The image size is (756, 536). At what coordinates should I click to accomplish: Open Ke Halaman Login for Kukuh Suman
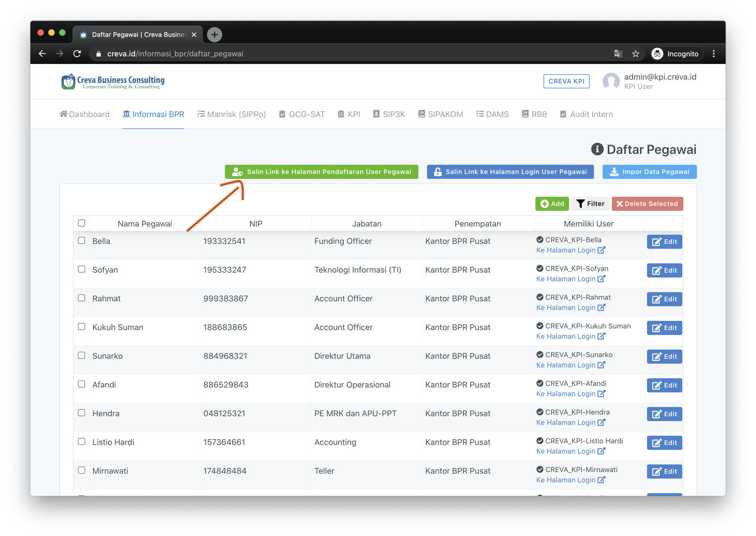571,337
